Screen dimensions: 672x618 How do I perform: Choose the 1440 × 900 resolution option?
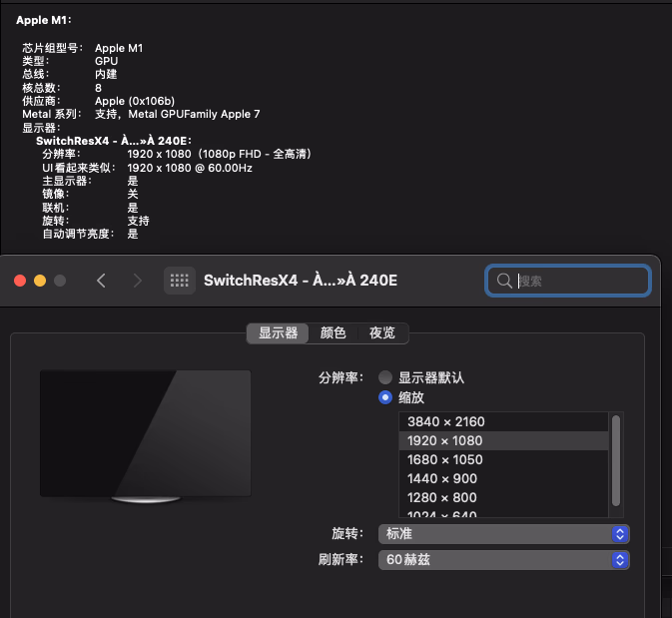click(442, 479)
